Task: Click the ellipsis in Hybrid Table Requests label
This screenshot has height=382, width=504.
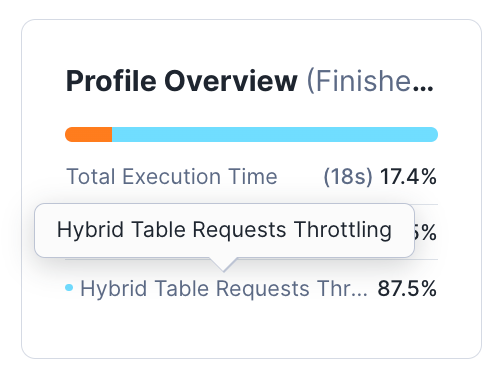Action: point(359,294)
